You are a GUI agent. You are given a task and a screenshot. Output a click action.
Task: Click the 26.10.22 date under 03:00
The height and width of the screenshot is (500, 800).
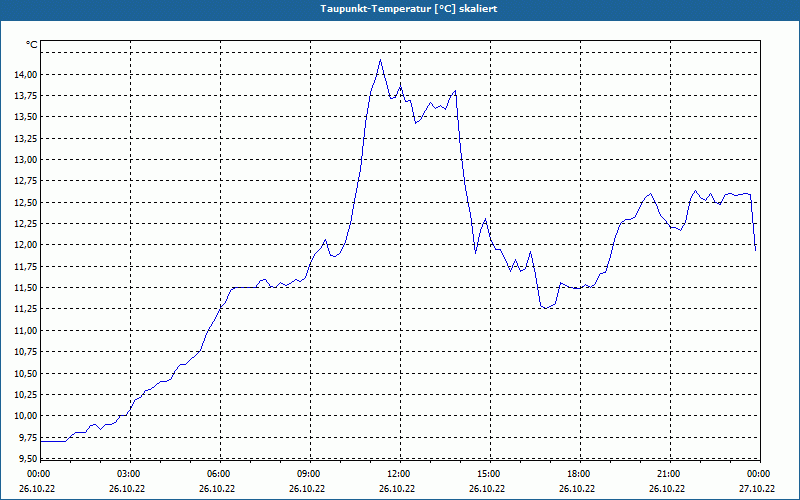click(x=127, y=489)
